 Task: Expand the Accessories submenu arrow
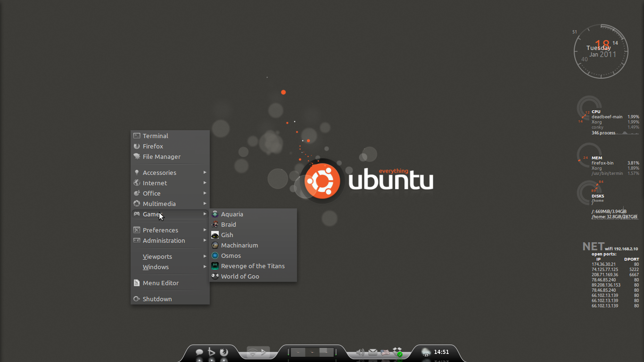point(205,173)
